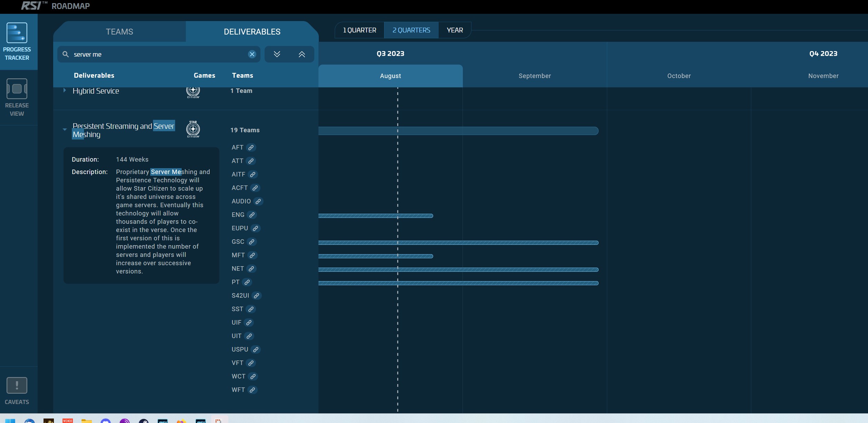The height and width of the screenshot is (423, 868).
Task: Switch to Release View
Action: click(x=17, y=97)
